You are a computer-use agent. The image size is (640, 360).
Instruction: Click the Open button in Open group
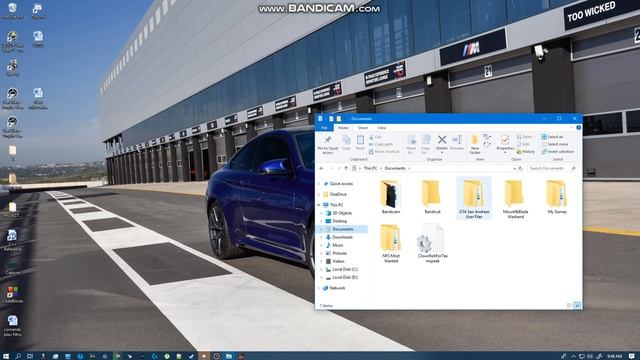click(x=524, y=137)
